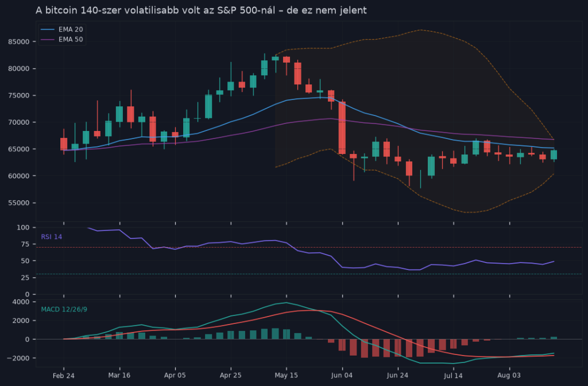
Task: Select the Mar 16 date tick label
Action: coord(119,376)
